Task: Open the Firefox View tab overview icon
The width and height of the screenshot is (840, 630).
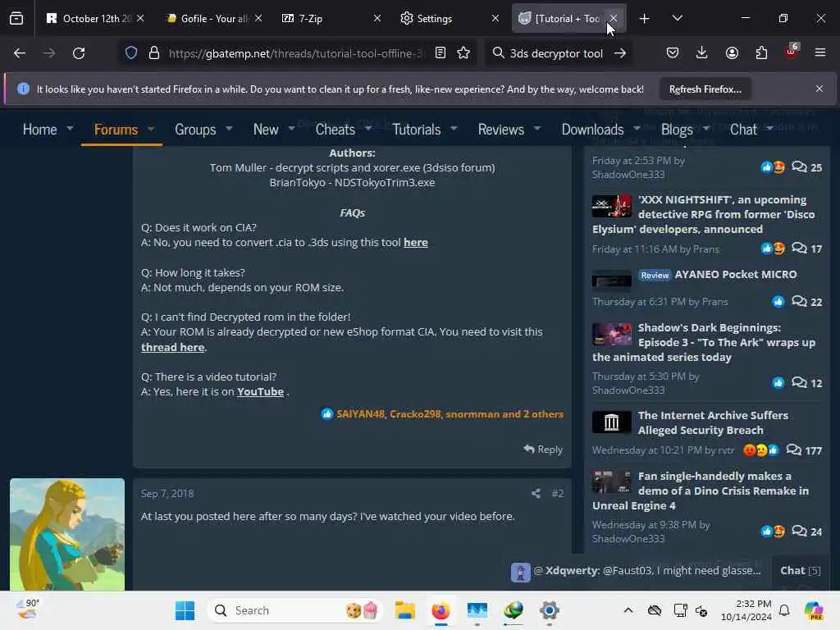Action: click(x=16, y=18)
